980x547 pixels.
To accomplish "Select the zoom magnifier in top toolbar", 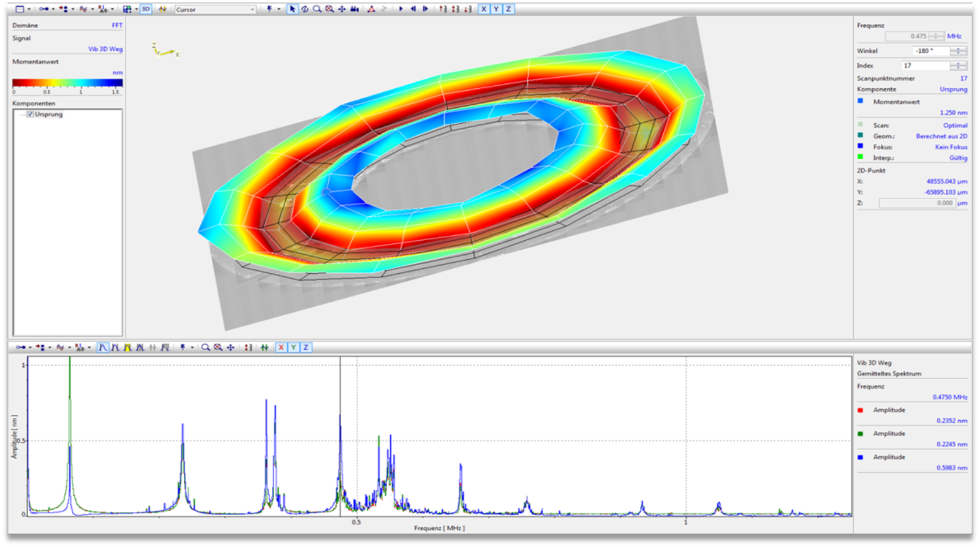I will coord(317,9).
